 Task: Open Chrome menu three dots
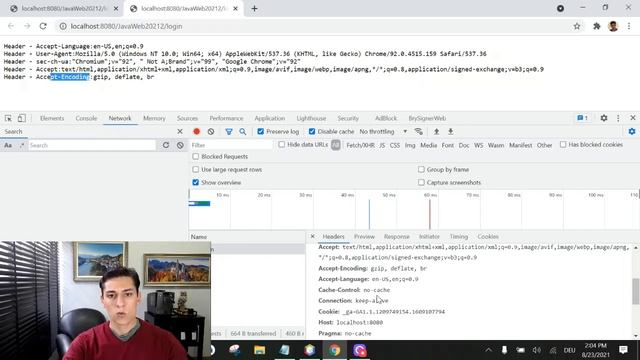point(629,26)
